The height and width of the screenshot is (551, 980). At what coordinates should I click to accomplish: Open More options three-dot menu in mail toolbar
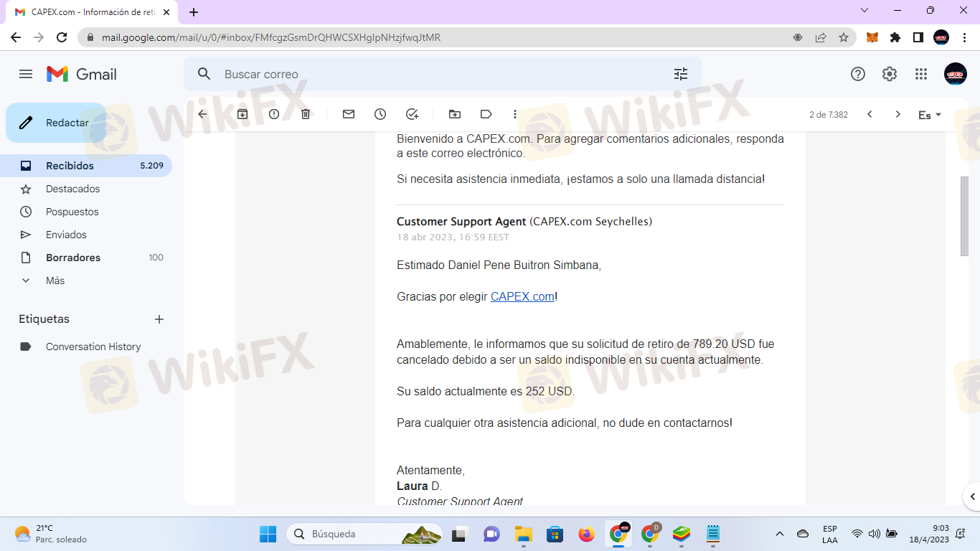click(x=515, y=114)
